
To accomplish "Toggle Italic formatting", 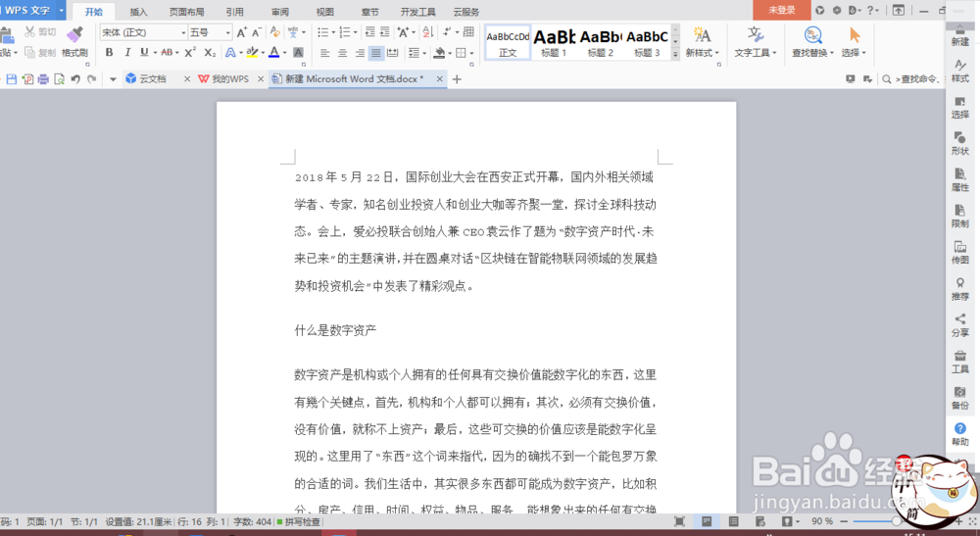I will tap(127, 53).
